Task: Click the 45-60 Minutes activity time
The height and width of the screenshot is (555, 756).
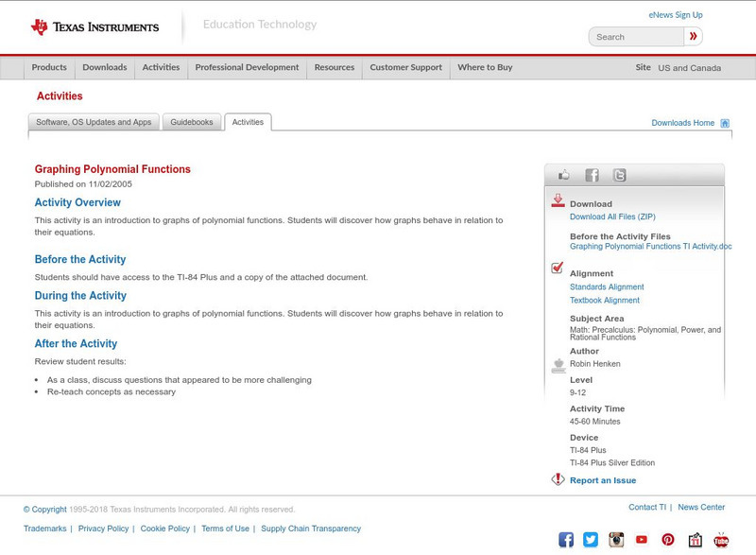Action: (595, 421)
